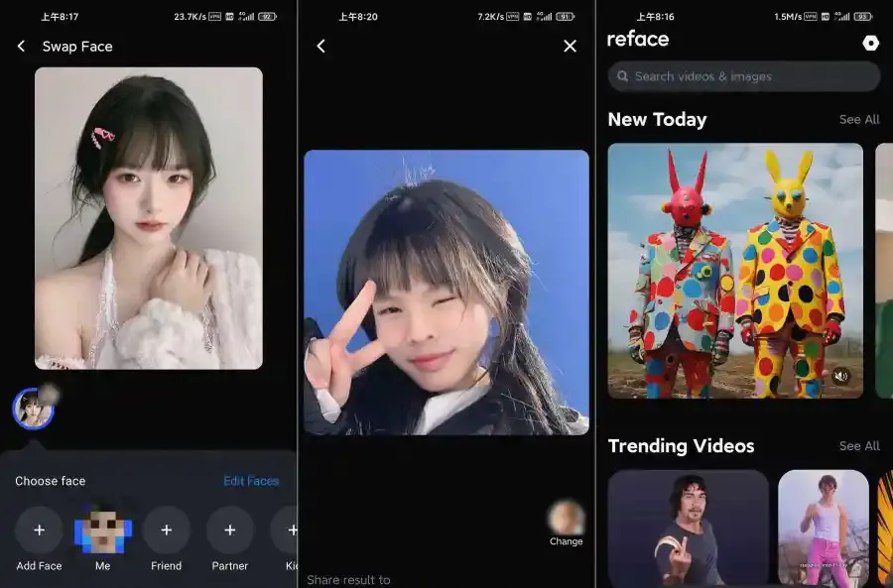Go back from Swap Face screen
The width and height of the screenshot is (893, 588).
pyautogui.click(x=22, y=47)
